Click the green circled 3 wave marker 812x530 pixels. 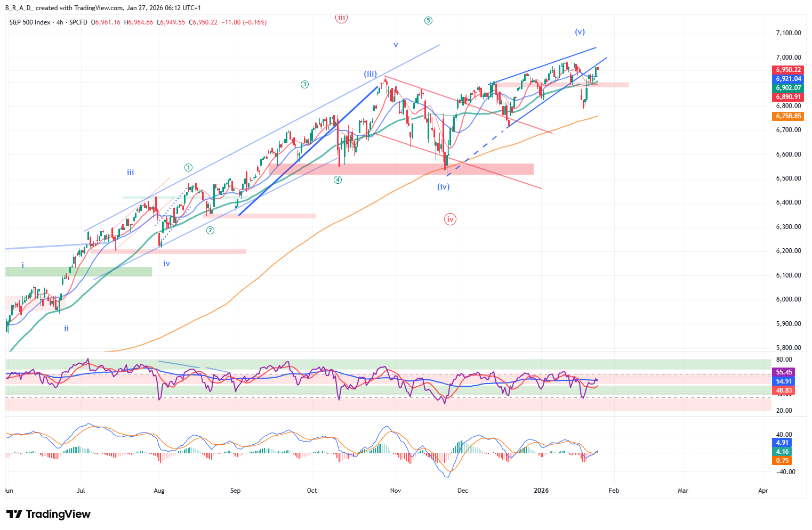click(304, 84)
